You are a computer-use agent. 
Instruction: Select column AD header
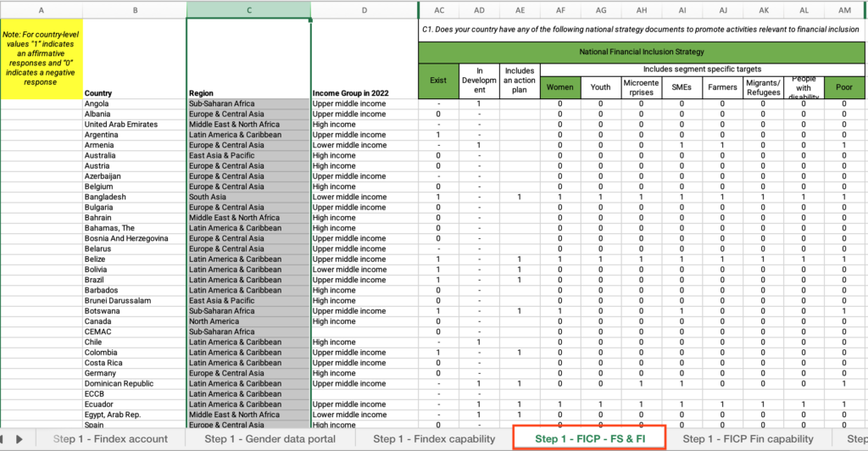(480, 10)
